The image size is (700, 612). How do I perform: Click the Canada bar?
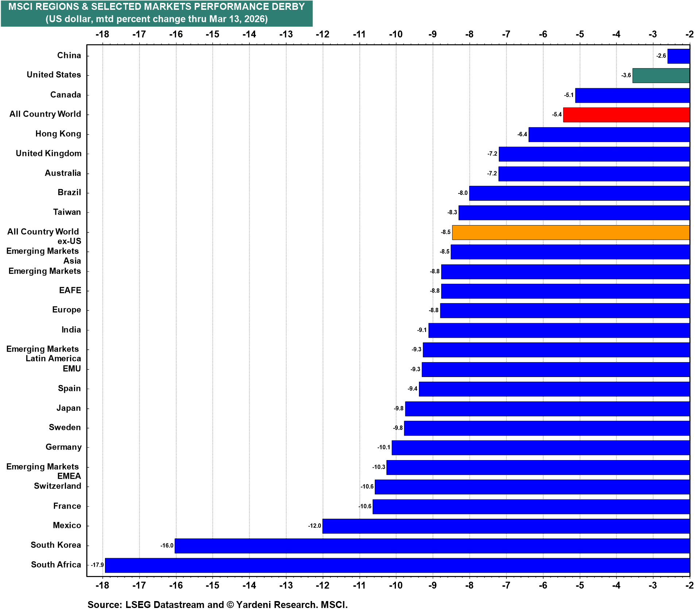(x=632, y=95)
